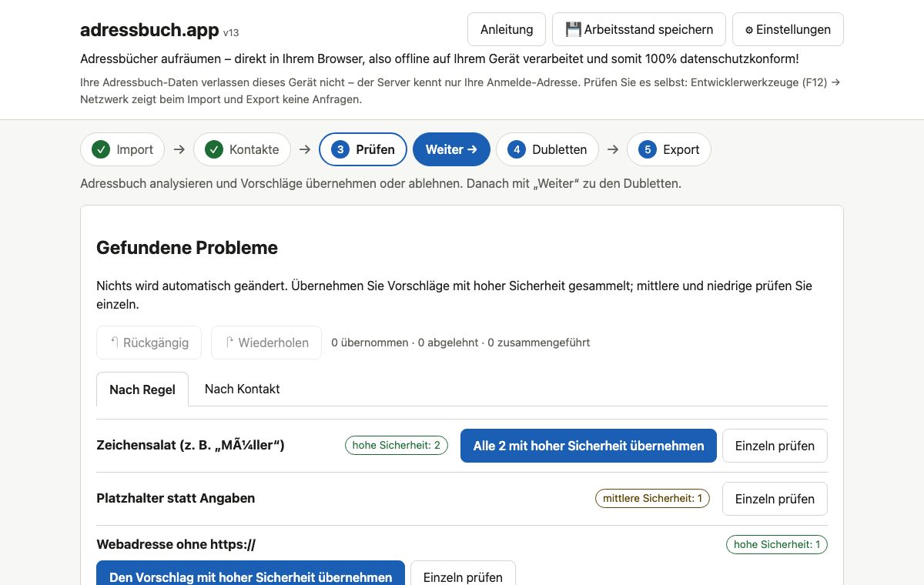Click the undo arrow icon in Rückgängig
924x585 pixels.
pyautogui.click(x=114, y=343)
